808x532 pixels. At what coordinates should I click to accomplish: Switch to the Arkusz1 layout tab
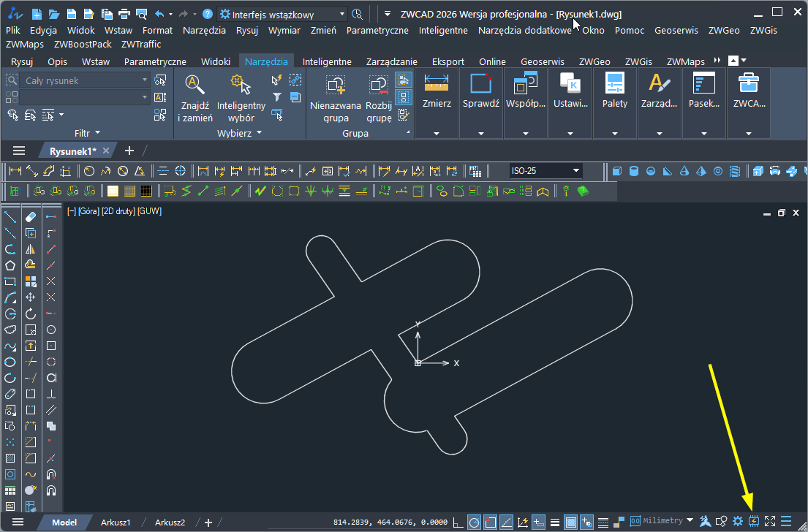click(116, 522)
